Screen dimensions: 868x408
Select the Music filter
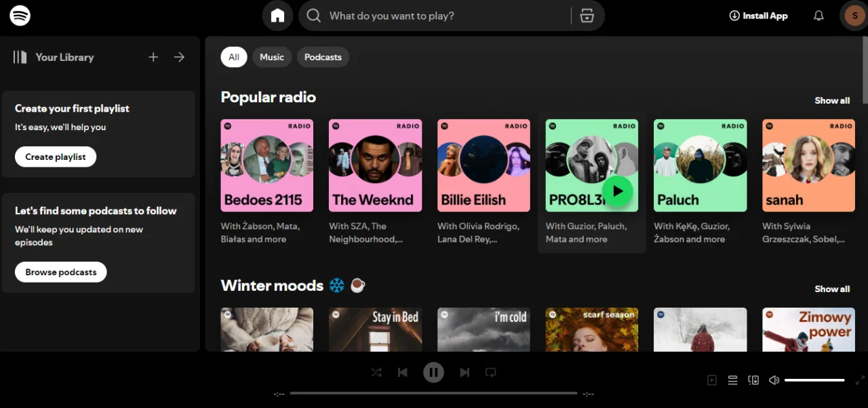pyautogui.click(x=272, y=57)
